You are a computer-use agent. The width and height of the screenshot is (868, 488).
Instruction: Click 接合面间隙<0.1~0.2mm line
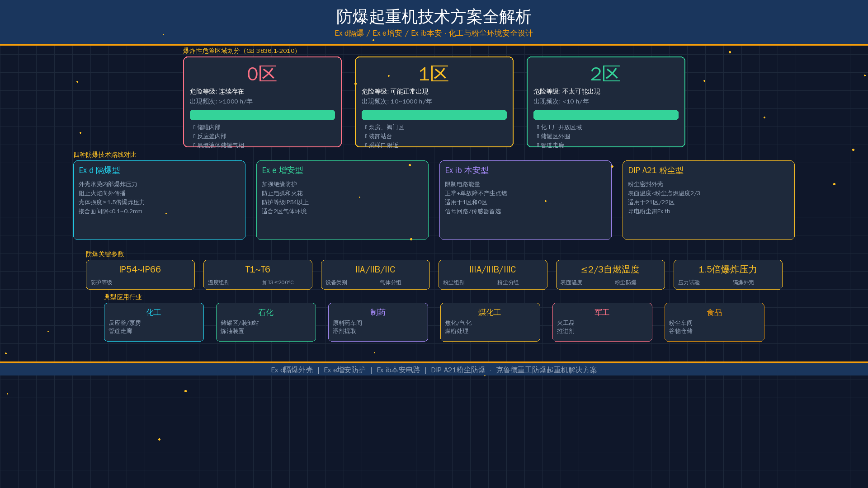point(110,211)
